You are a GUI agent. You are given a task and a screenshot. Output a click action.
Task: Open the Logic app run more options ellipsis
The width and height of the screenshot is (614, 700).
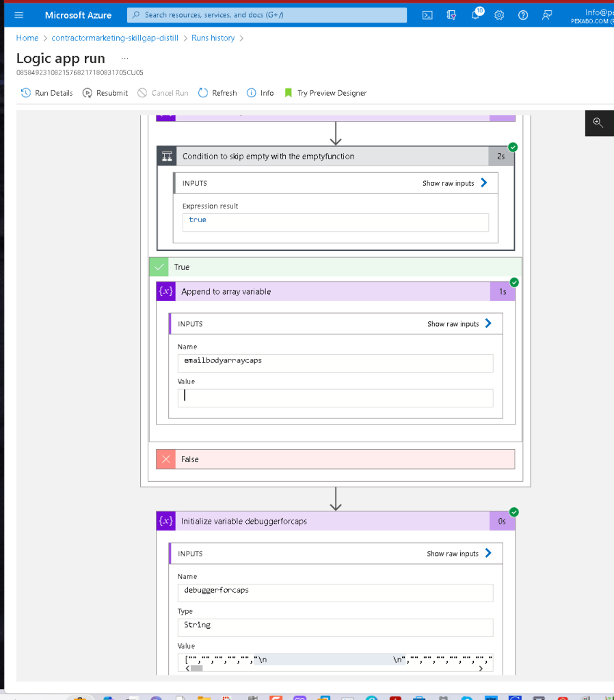[124, 59]
